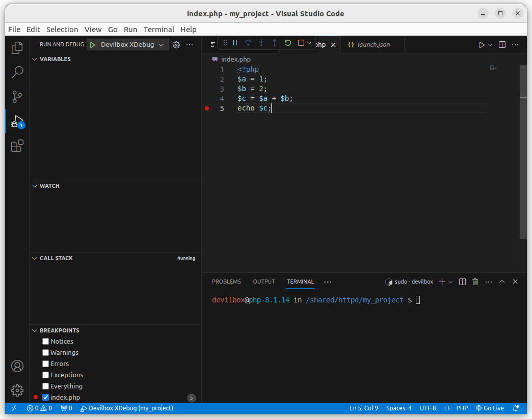Image resolution: width=532 pixels, height=419 pixels.
Task: Click the Step Over debug icon
Action: 248,43
